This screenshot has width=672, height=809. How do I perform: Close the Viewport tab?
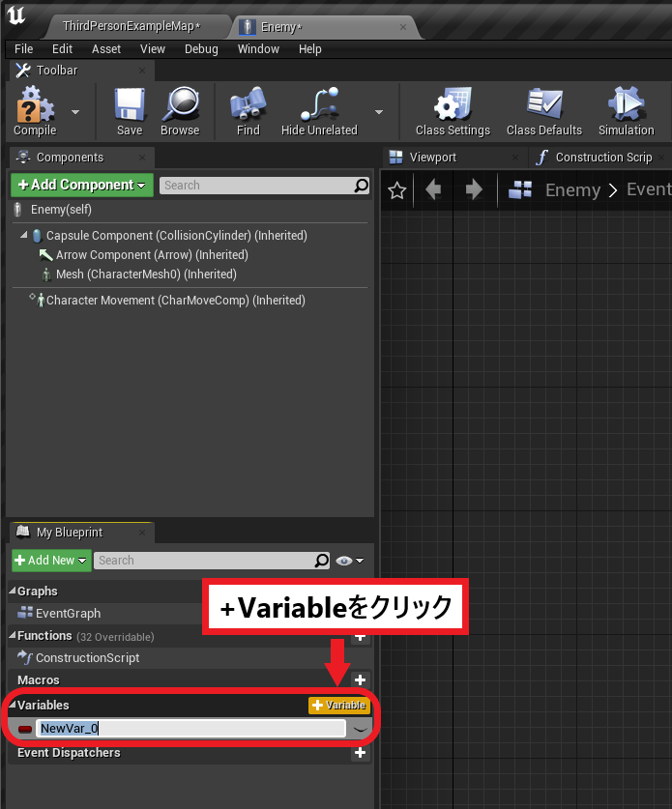pos(514,158)
